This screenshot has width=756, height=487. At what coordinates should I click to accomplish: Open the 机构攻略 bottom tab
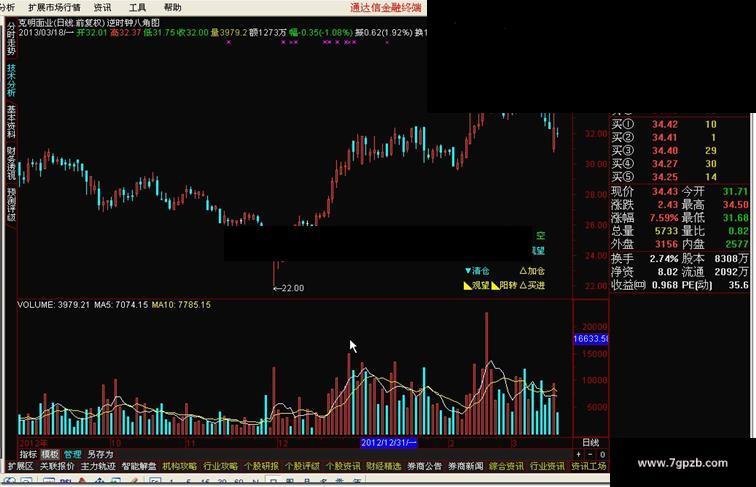[x=179, y=466]
